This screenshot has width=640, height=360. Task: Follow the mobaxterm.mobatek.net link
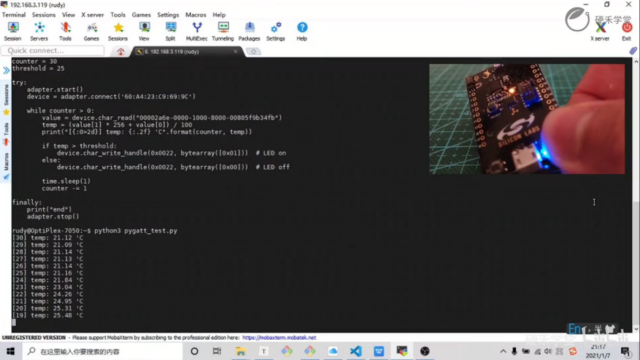tap(279, 338)
